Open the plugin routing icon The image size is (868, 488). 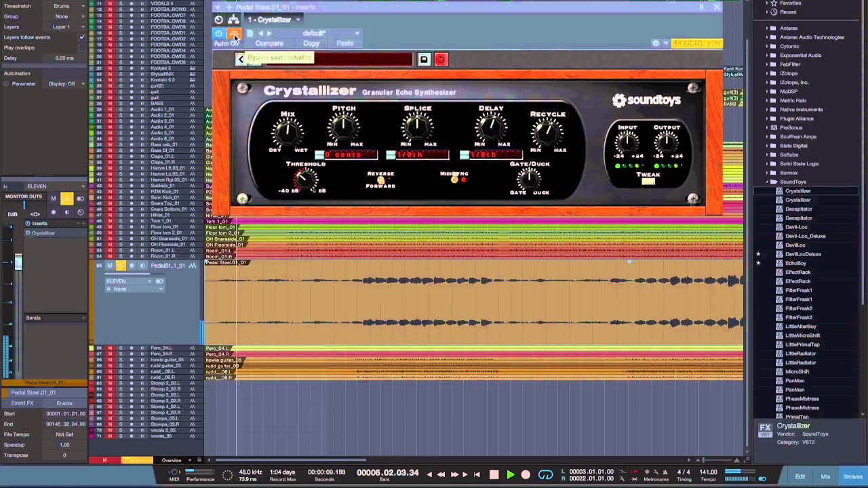click(x=233, y=20)
